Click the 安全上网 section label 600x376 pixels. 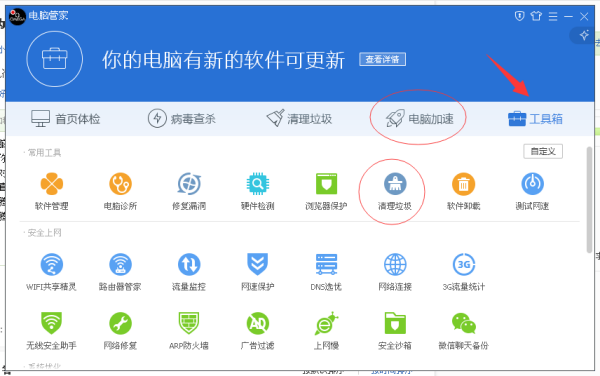pos(44,233)
